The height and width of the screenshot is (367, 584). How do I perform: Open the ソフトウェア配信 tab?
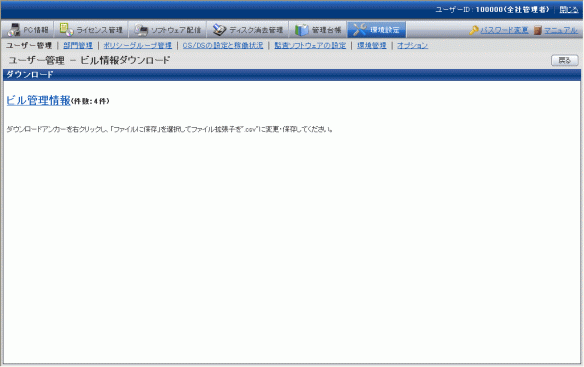167,29
